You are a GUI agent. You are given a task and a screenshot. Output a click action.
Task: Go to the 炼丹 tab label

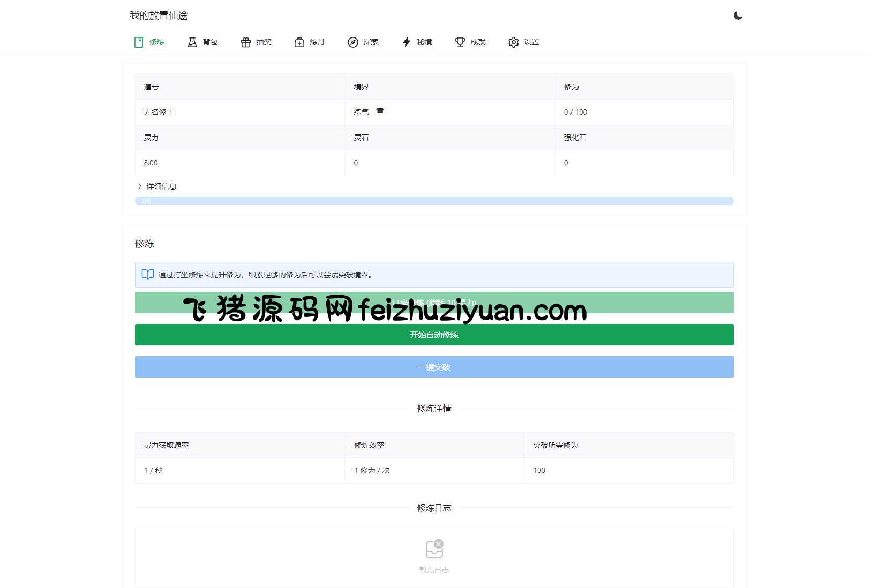pyautogui.click(x=318, y=42)
